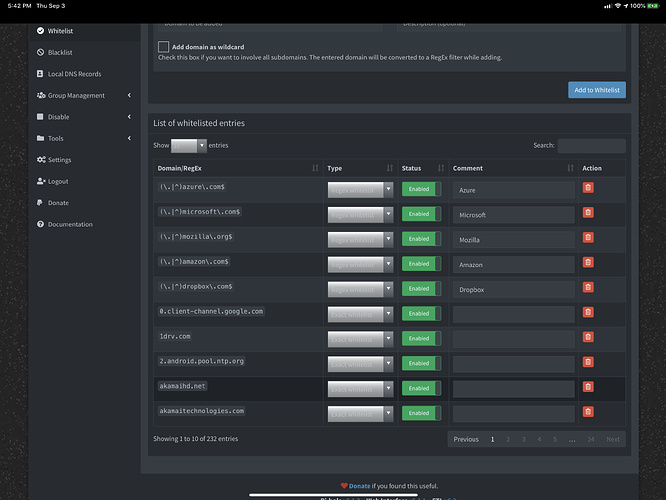Click the Blacklist ban icon in sidebar

pos(40,52)
